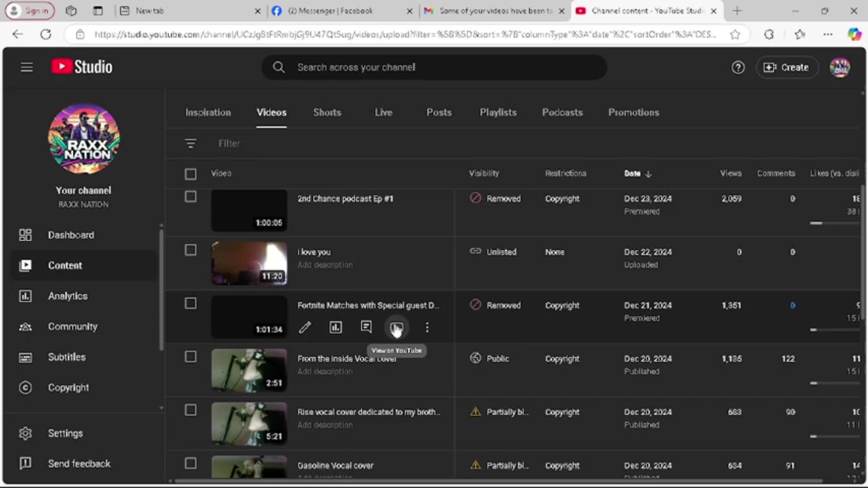
Task: Sort by the Date column header
Action: tap(637, 174)
